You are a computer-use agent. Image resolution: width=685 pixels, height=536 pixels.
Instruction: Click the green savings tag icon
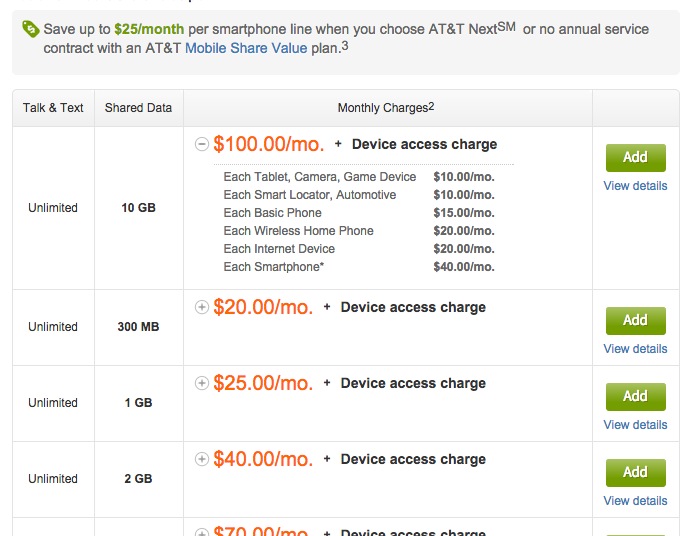(x=30, y=30)
